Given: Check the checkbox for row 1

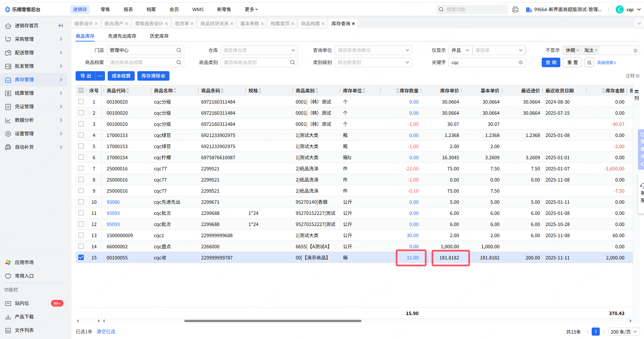Looking at the screenshot, I should tap(81, 102).
